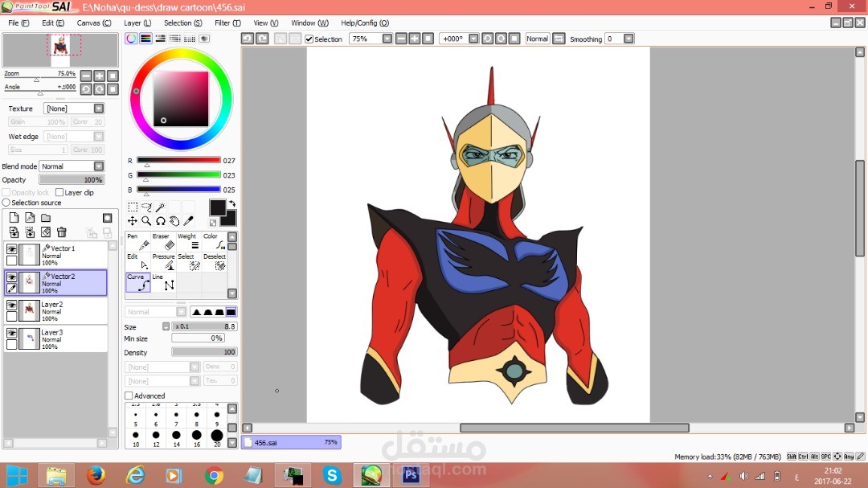The image size is (868, 488).
Task: Choose the Deselect eraser tool
Action: tap(215, 262)
